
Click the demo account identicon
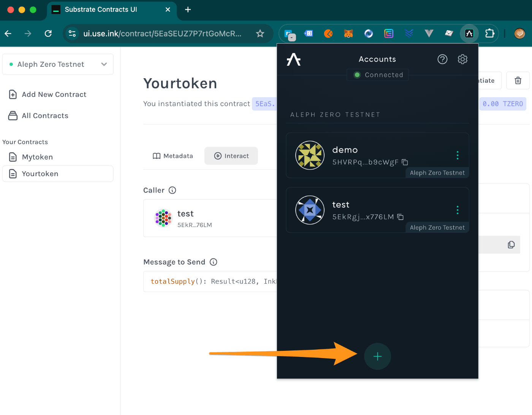(310, 155)
